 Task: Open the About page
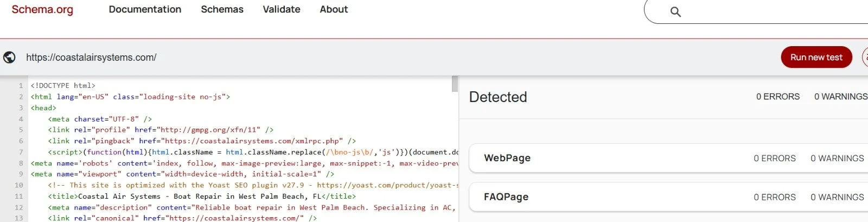tap(334, 9)
